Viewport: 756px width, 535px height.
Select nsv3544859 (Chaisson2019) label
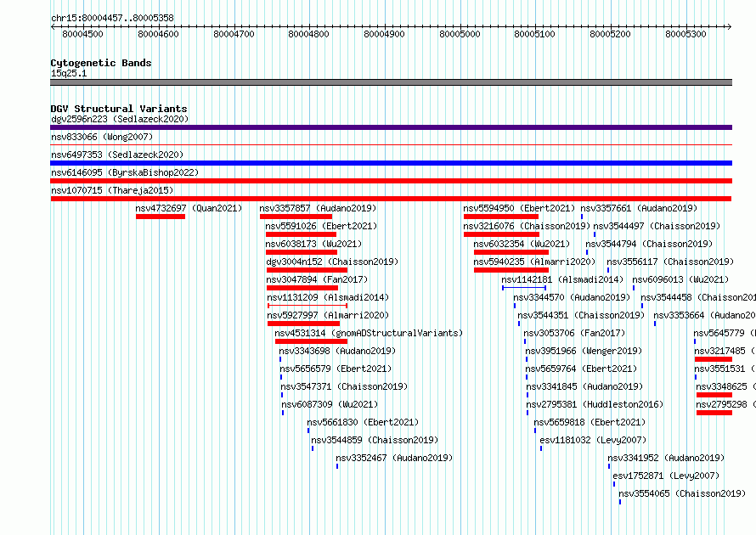(x=375, y=440)
